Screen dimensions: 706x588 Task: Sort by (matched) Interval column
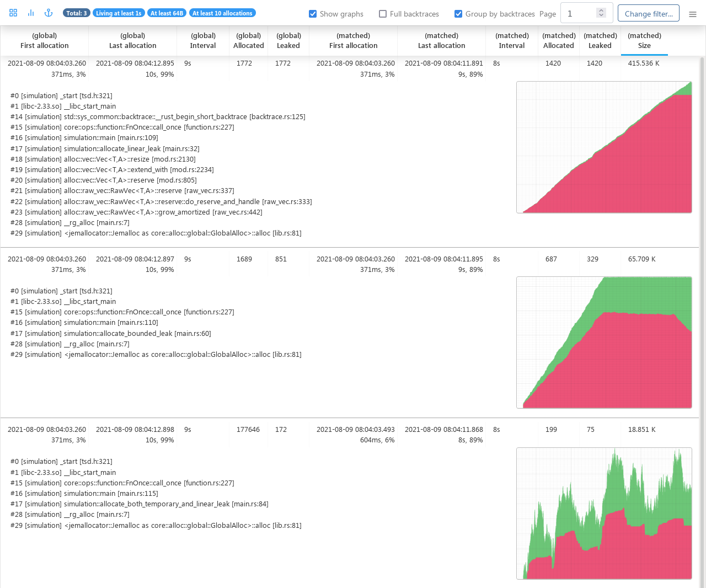pos(512,40)
